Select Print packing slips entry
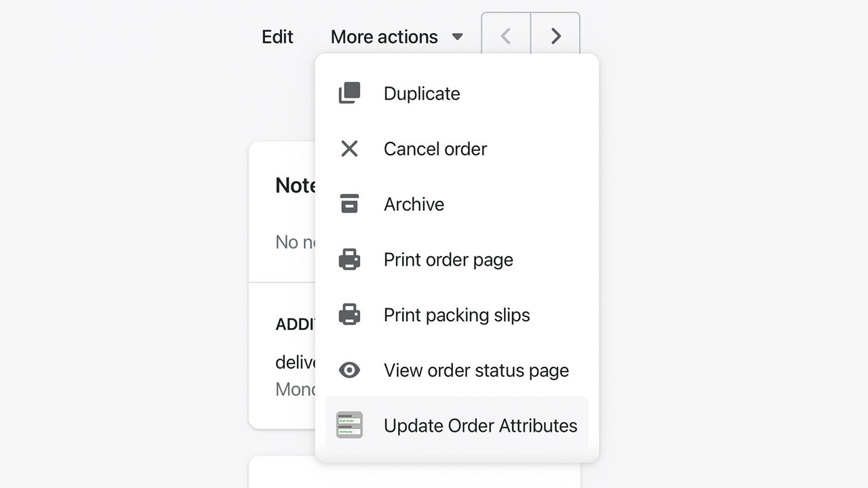This screenshot has width=868, height=488. (456, 314)
